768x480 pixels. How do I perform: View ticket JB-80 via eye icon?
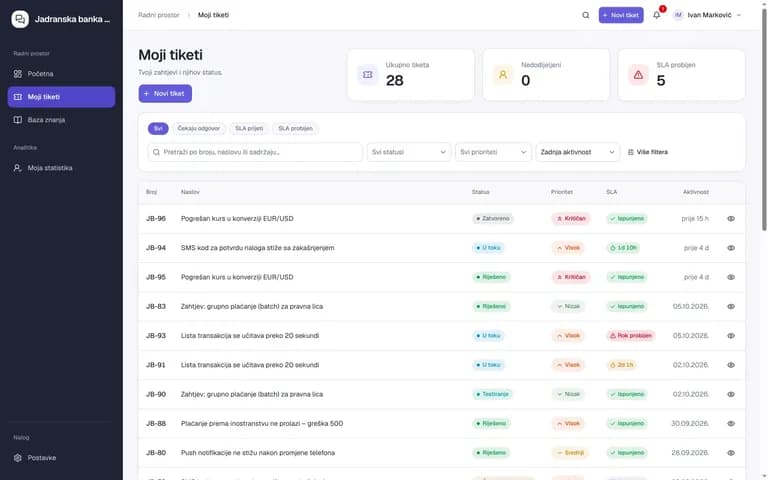click(x=731, y=453)
